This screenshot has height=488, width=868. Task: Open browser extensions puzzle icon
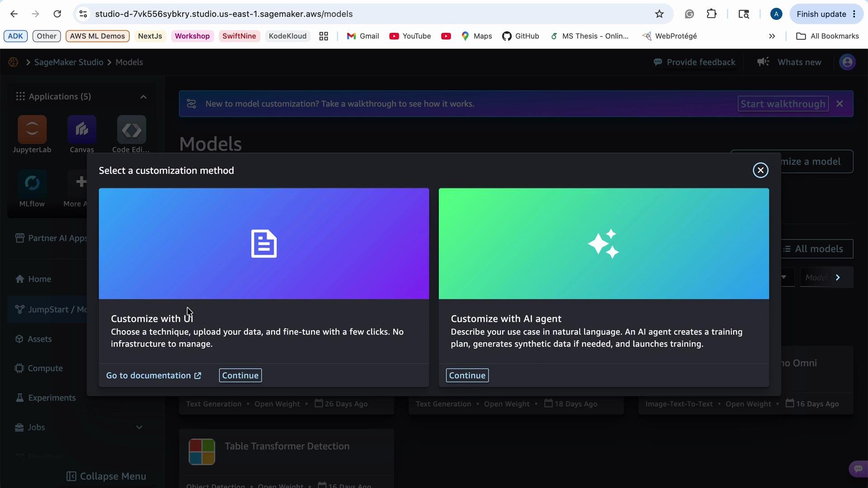pos(711,14)
